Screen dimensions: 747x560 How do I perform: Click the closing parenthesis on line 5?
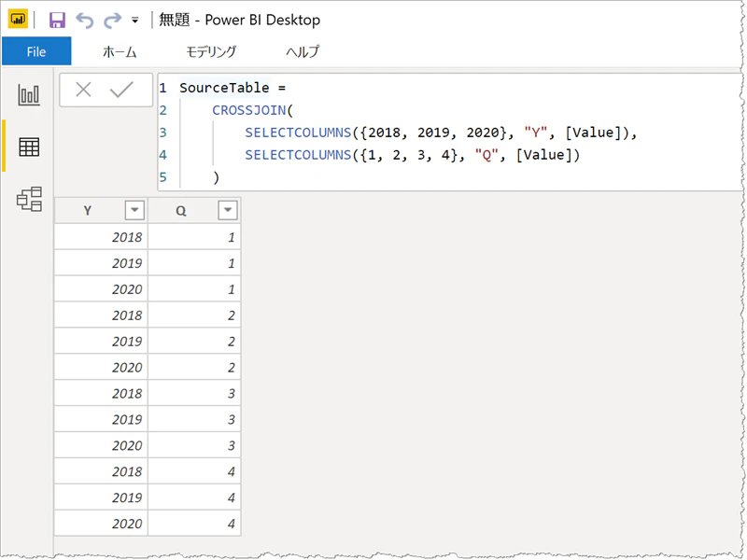(x=217, y=177)
